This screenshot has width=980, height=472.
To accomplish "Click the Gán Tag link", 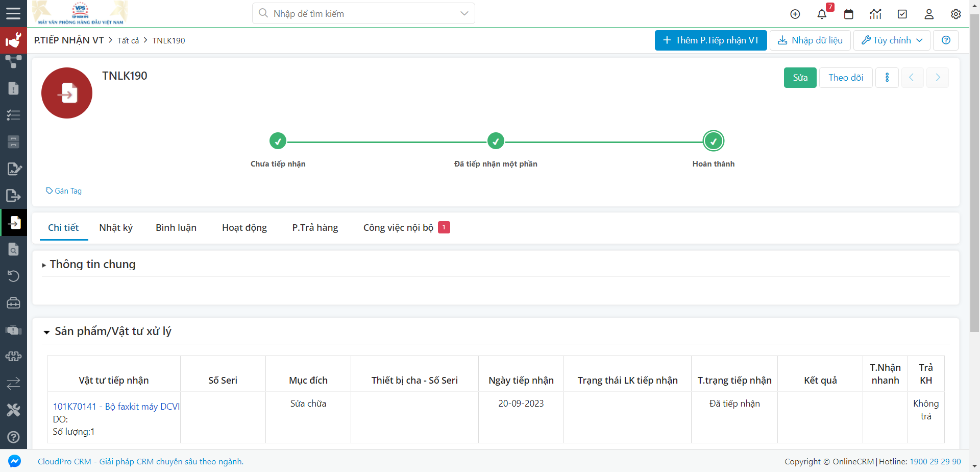I will point(64,191).
